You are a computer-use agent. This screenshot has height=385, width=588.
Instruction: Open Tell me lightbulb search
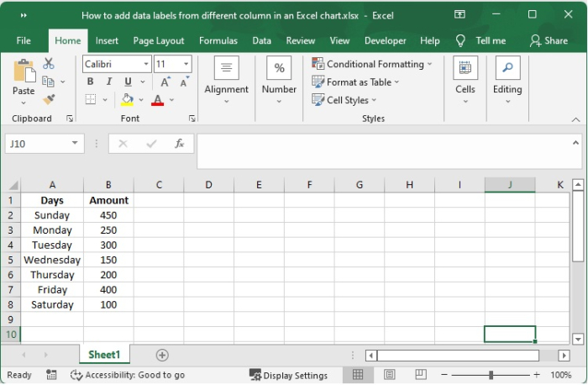[x=460, y=40]
